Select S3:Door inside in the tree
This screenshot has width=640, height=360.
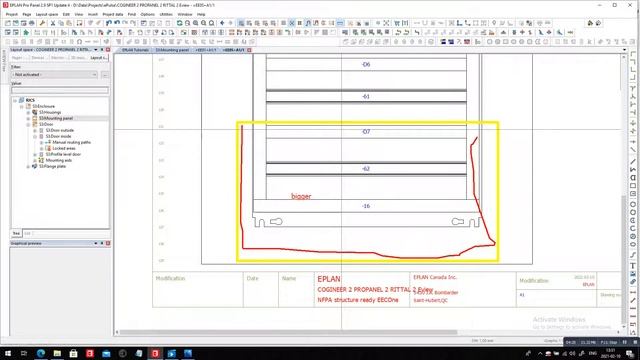point(58,136)
